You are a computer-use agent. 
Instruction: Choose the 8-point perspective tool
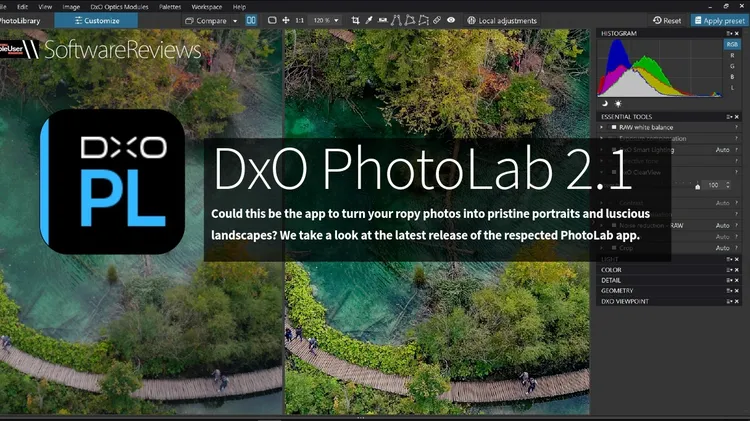pos(423,20)
